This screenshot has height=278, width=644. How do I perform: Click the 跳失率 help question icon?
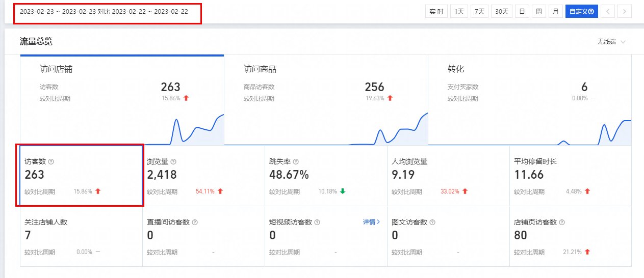coord(296,161)
